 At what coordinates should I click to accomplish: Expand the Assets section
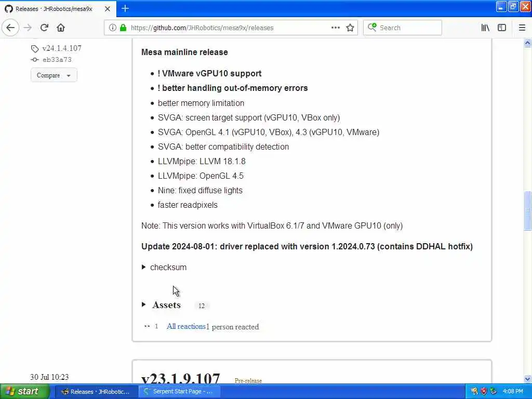click(x=162, y=305)
